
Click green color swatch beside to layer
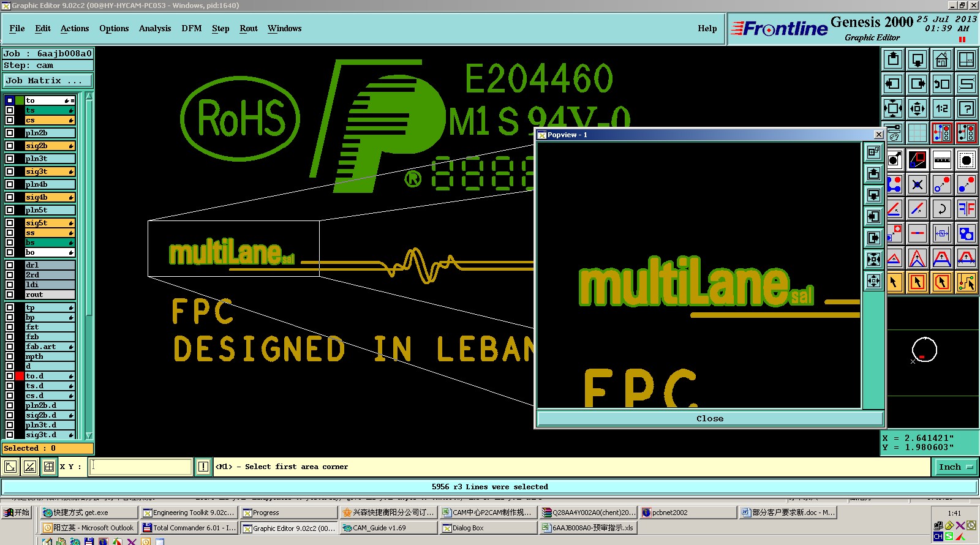tap(20, 100)
